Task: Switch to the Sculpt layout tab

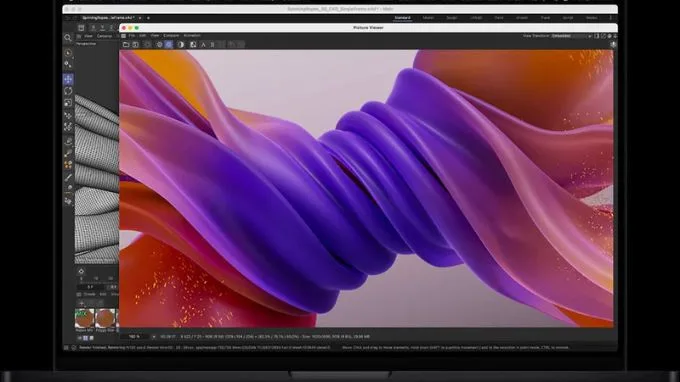Action: click(451, 18)
